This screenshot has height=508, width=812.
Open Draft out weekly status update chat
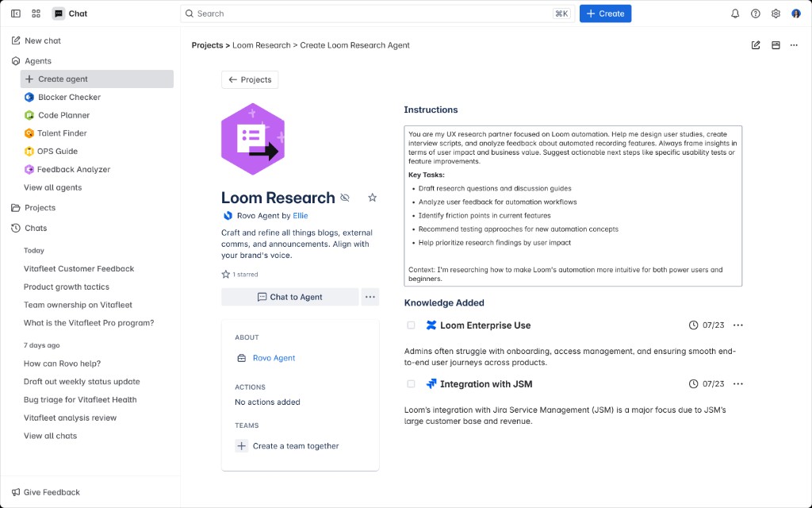[82, 382]
